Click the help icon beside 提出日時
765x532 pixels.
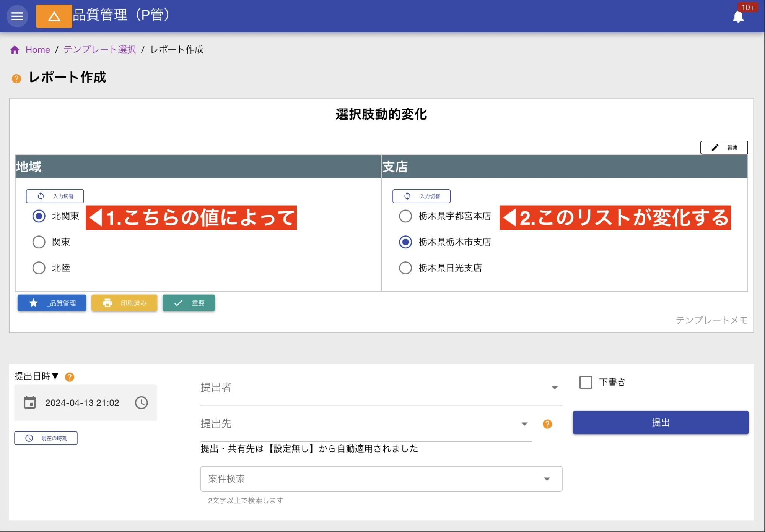tap(69, 377)
